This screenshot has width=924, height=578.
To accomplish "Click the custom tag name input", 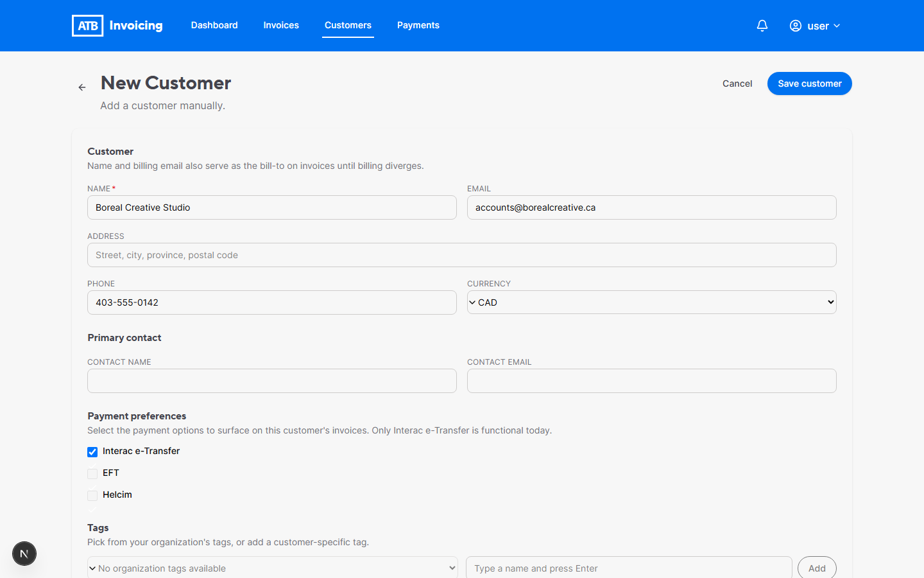I will point(629,568).
